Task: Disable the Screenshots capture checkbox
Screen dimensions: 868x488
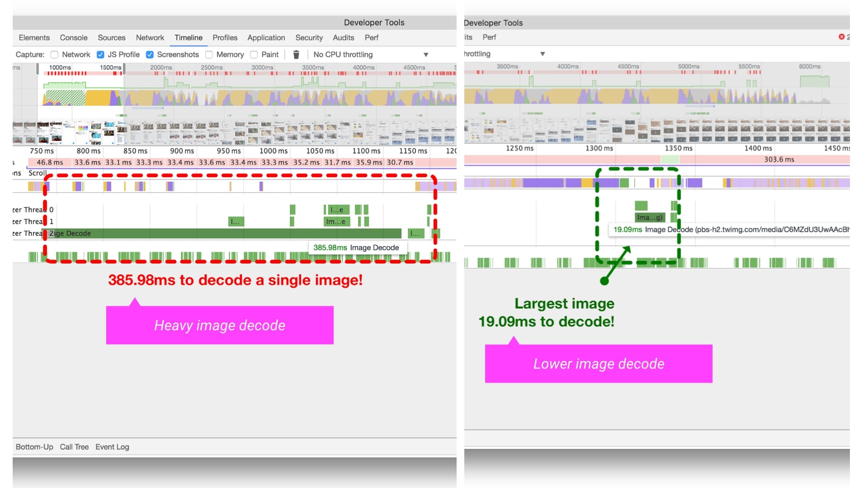Action: [x=150, y=55]
